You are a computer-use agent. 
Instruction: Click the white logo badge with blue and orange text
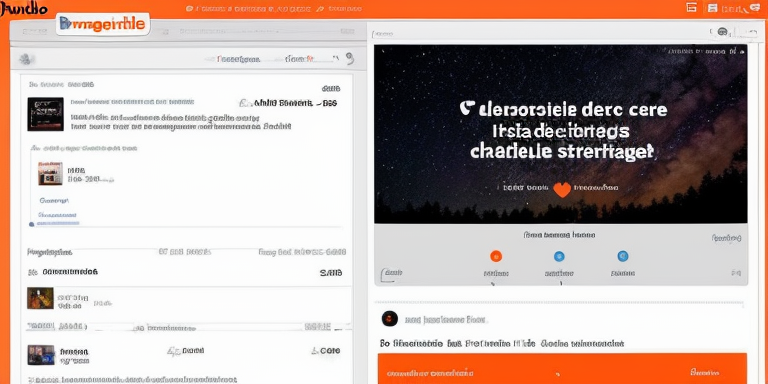[103, 24]
